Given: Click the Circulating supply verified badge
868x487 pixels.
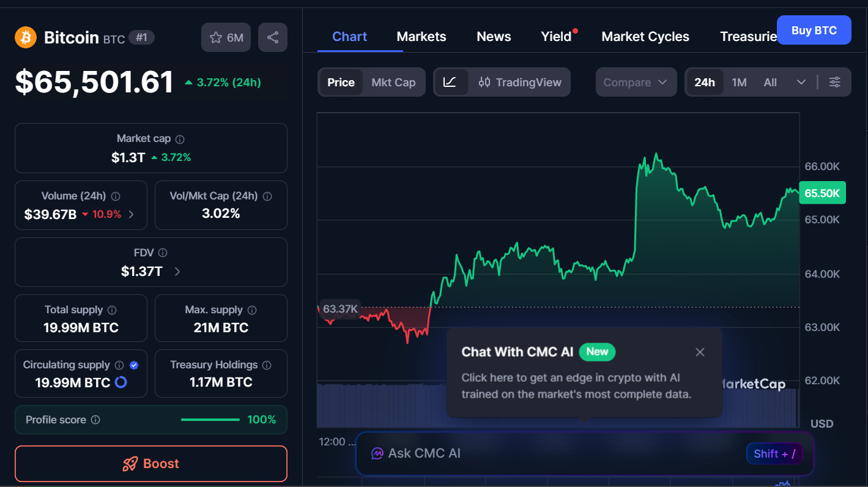Looking at the screenshot, I should click(134, 365).
